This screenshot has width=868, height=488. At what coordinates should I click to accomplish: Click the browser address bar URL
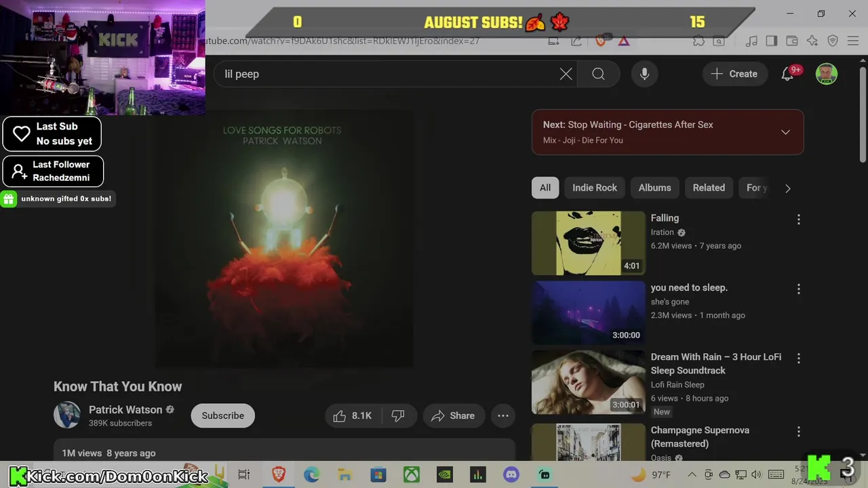pyautogui.click(x=342, y=41)
